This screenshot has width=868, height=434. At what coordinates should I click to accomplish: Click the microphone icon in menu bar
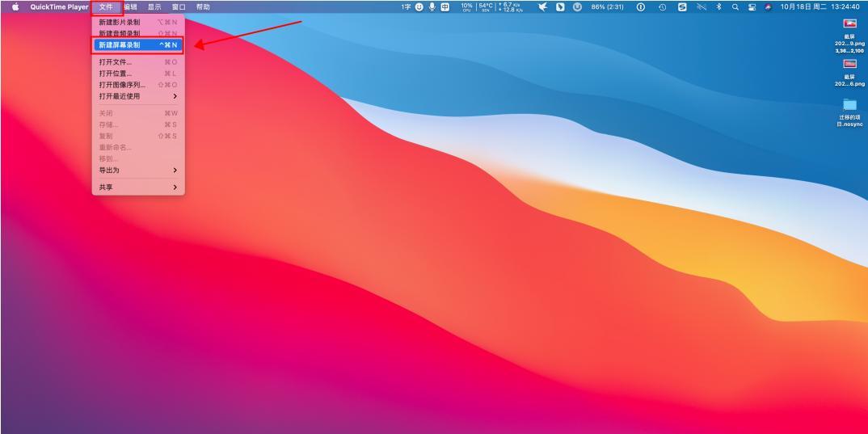pyautogui.click(x=432, y=7)
